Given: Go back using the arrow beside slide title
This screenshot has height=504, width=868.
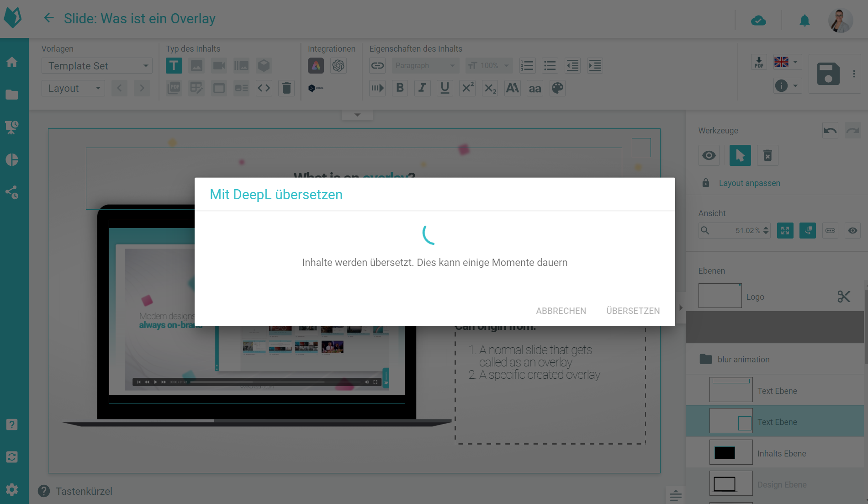Looking at the screenshot, I should coord(48,18).
